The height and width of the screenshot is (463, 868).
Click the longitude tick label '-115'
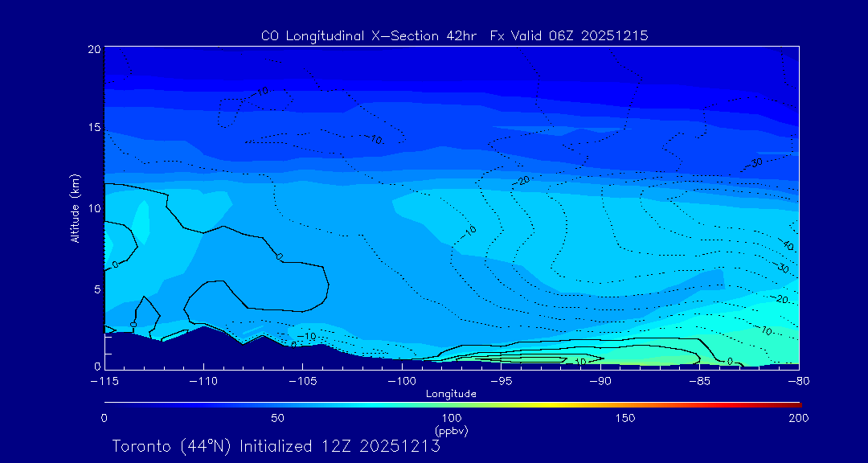(x=104, y=382)
